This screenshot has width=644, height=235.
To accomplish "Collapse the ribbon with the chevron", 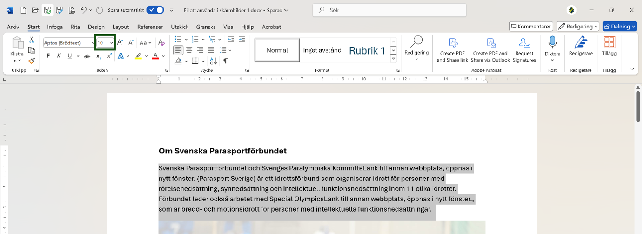I will point(632,69).
